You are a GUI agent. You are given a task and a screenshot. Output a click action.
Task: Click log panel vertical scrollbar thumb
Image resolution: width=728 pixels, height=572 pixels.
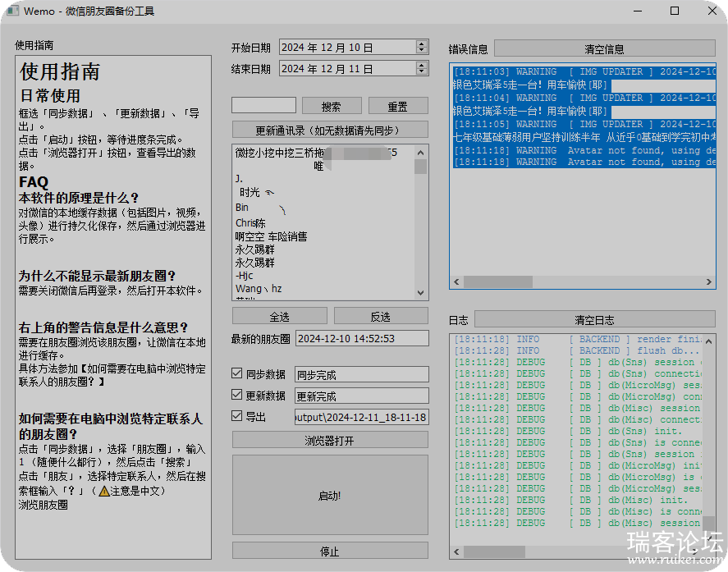[x=709, y=523]
